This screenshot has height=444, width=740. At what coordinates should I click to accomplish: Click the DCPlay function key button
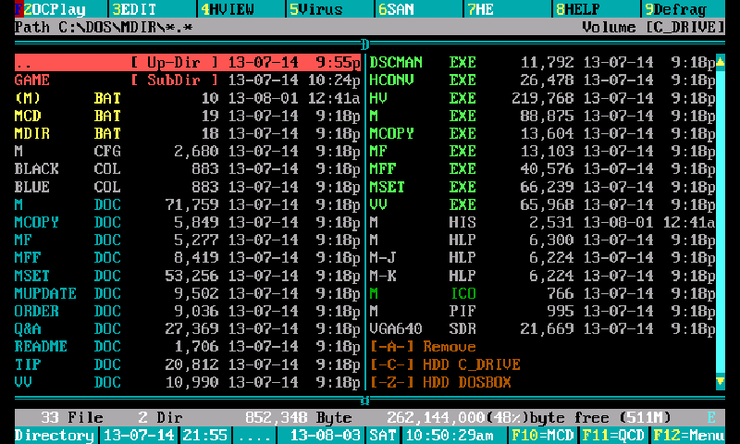pos(50,9)
